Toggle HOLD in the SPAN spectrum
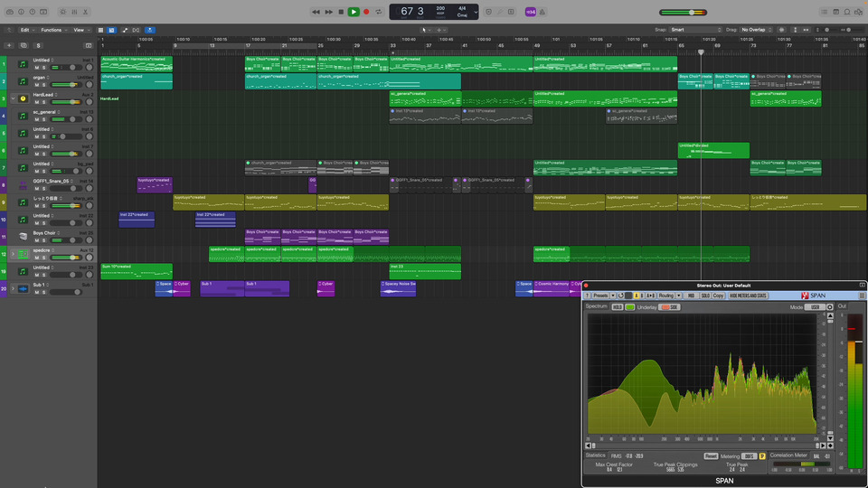 (618, 307)
